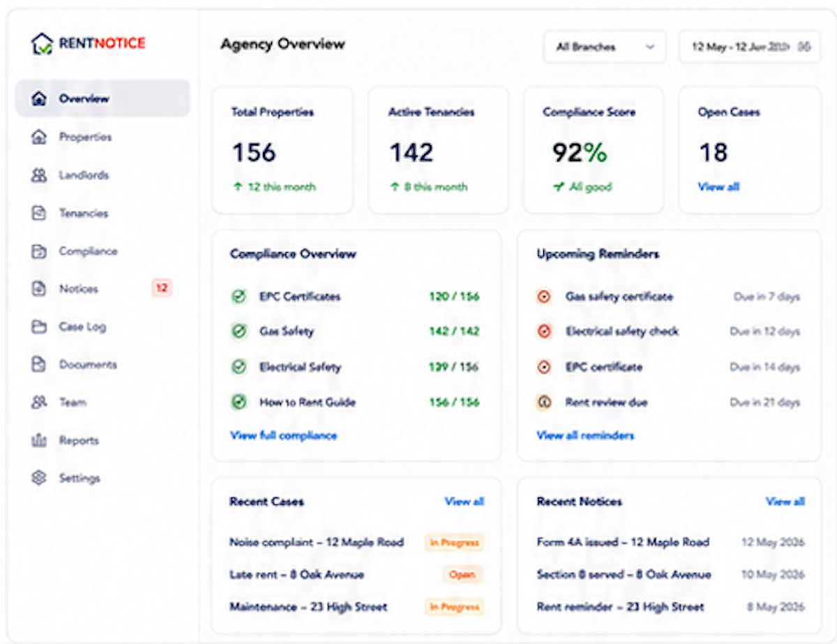
Task: Click the Due in 7 days text
Action: pyautogui.click(x=767, y=297)
